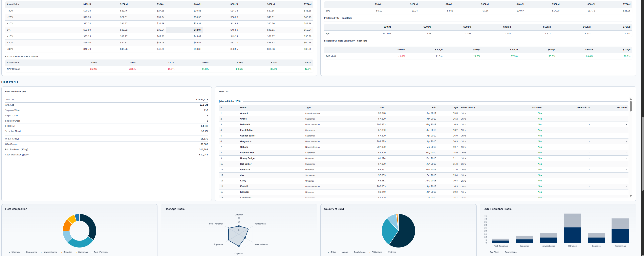Sort fleet list by DWT column header
Image resolution: width=644 pixels, height=256 pixels.
(x=383, y=107)
